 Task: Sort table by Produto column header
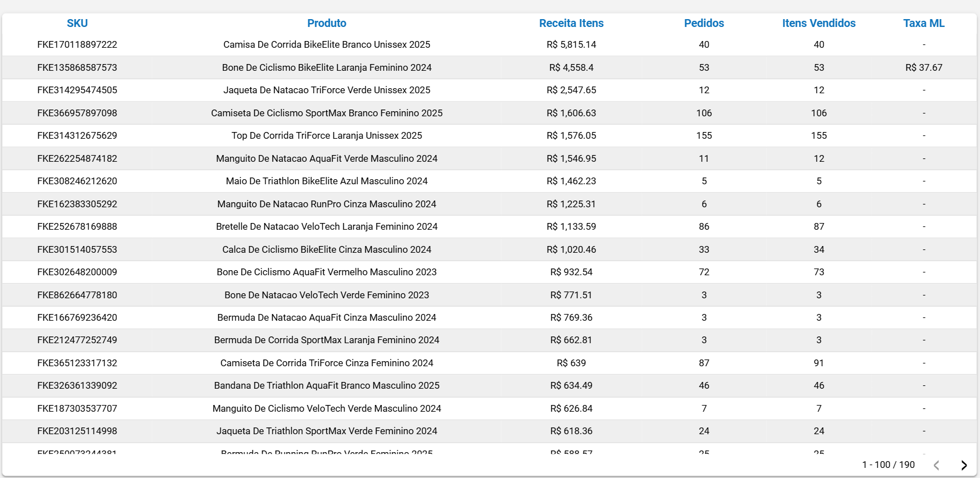(x=326, y=23)
